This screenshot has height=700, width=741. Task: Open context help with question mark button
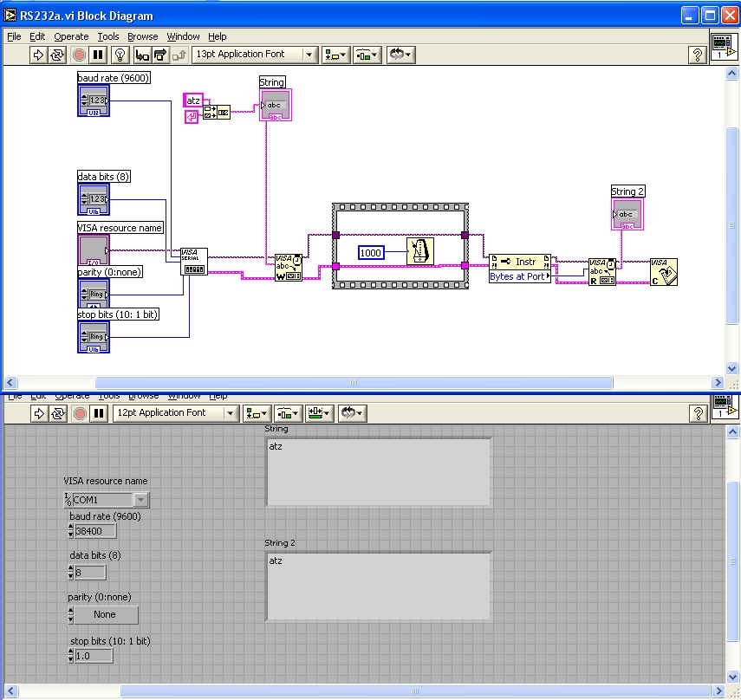click(x=697, y=55)
